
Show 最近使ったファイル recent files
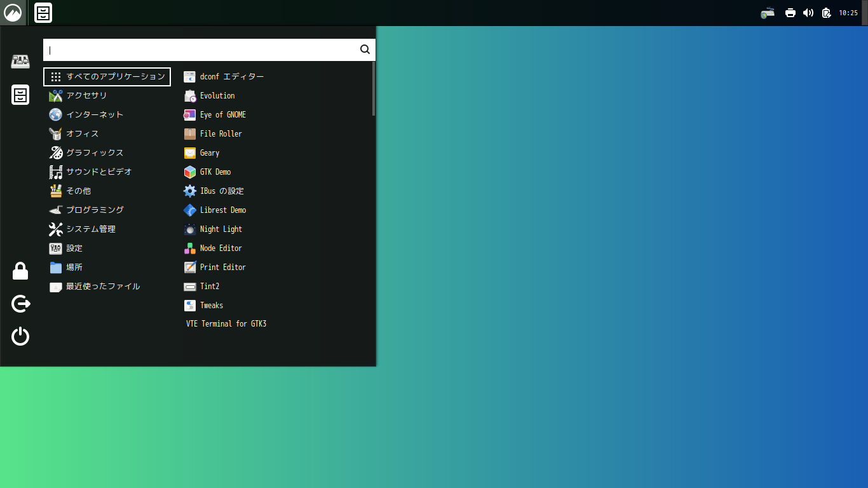[107, 286]
